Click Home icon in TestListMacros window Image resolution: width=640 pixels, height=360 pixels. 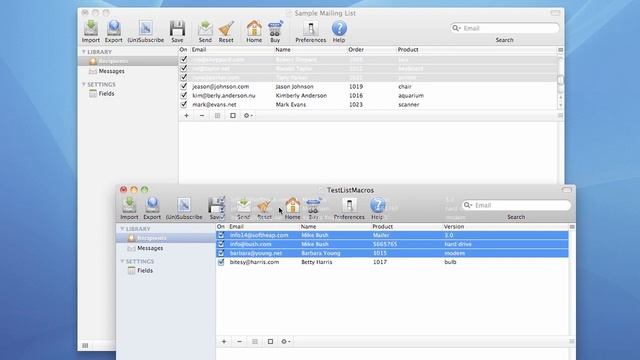point(292,205)
